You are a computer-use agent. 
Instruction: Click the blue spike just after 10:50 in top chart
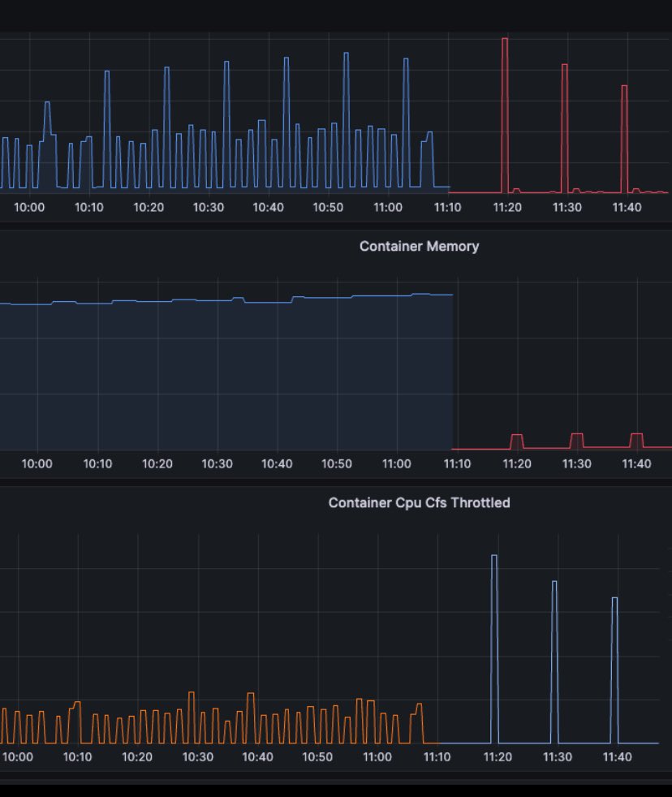pyautogui.click(x=347, y=119)
